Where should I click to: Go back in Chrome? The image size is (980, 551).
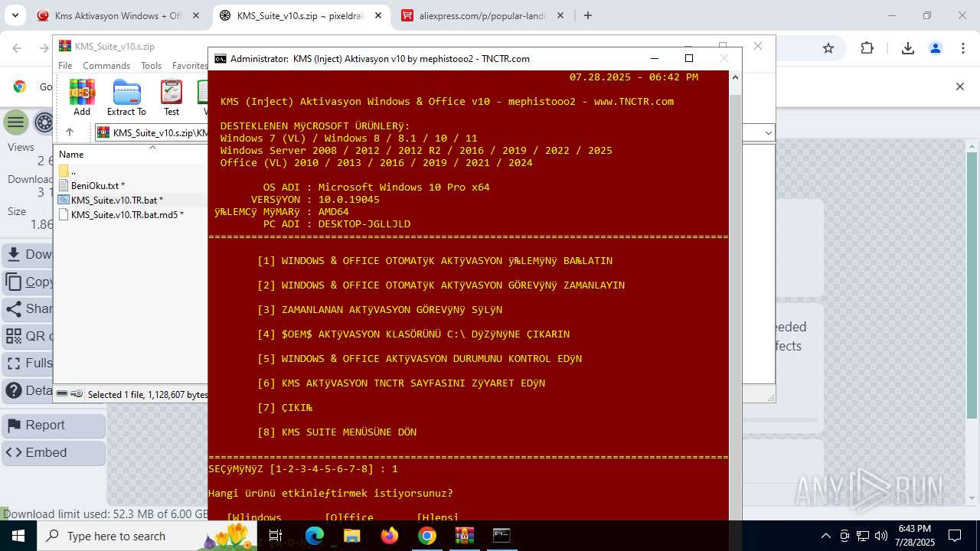(18, 48)
